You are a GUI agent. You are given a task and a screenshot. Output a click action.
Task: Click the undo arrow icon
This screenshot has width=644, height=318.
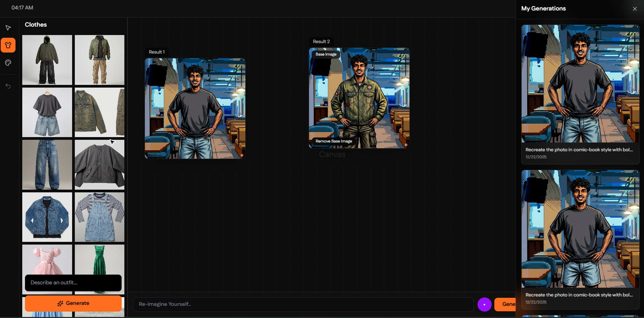tap(8, 86)
